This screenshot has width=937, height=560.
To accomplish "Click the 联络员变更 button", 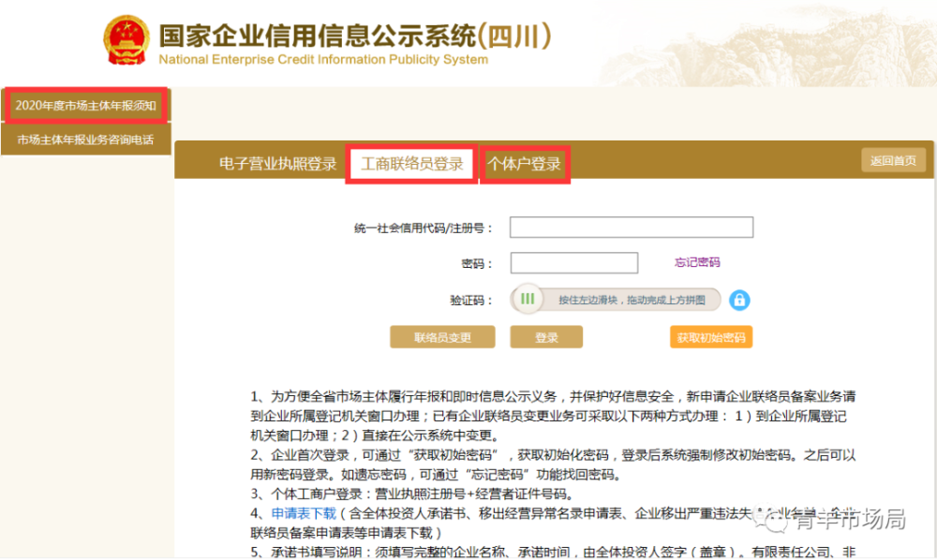I will (x=443, y=337).
